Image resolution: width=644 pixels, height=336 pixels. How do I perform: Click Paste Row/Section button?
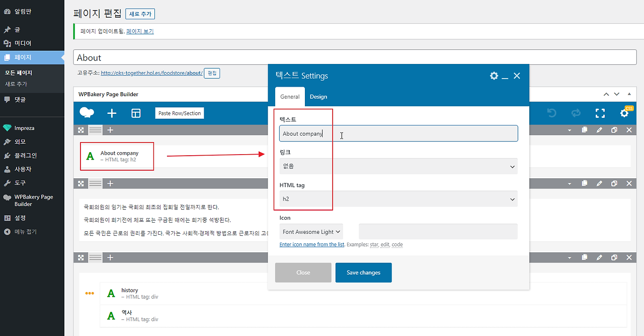coord(180,113)
